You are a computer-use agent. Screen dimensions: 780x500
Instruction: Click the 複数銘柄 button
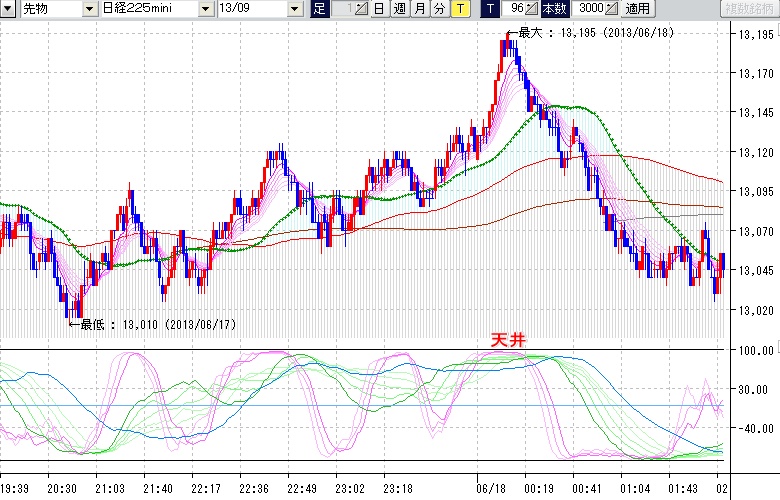(749, 9)
